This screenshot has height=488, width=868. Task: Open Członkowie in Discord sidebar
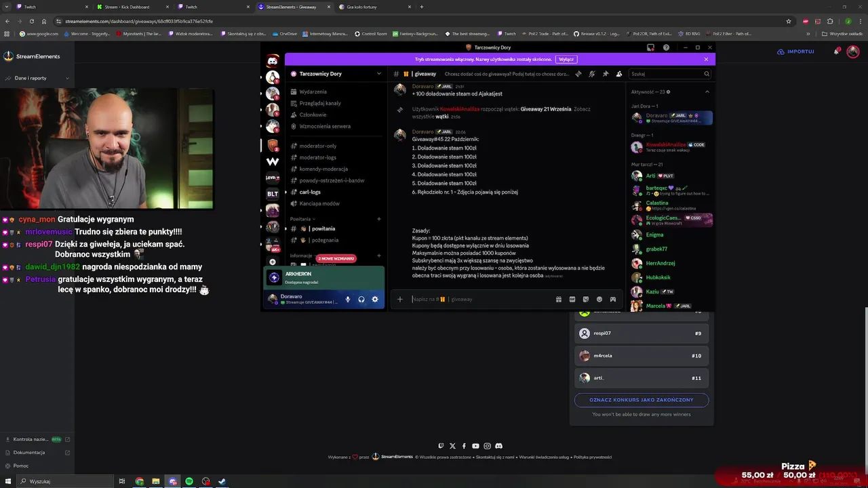click(335, 115)
